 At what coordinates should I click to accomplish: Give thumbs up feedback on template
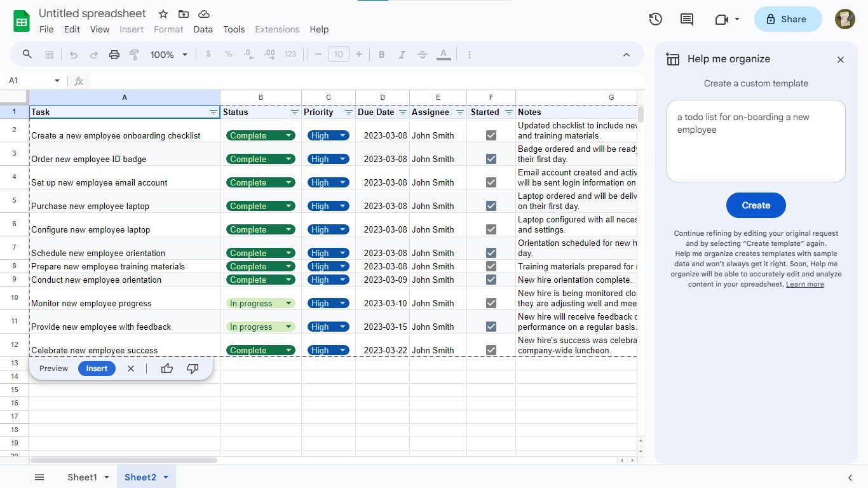tap(167, 369)
